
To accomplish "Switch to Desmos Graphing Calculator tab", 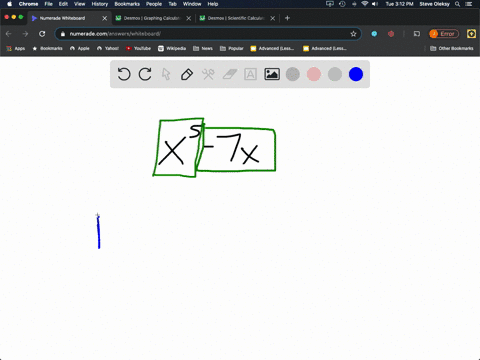I will point(152,18).
